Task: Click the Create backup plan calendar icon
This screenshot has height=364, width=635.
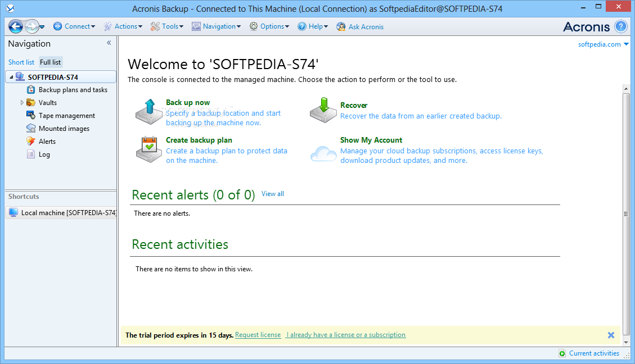Action: point(149,149)
